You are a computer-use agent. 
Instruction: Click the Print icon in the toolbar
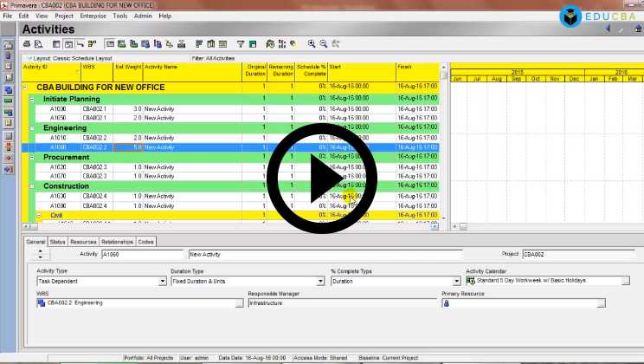point(27,43)
